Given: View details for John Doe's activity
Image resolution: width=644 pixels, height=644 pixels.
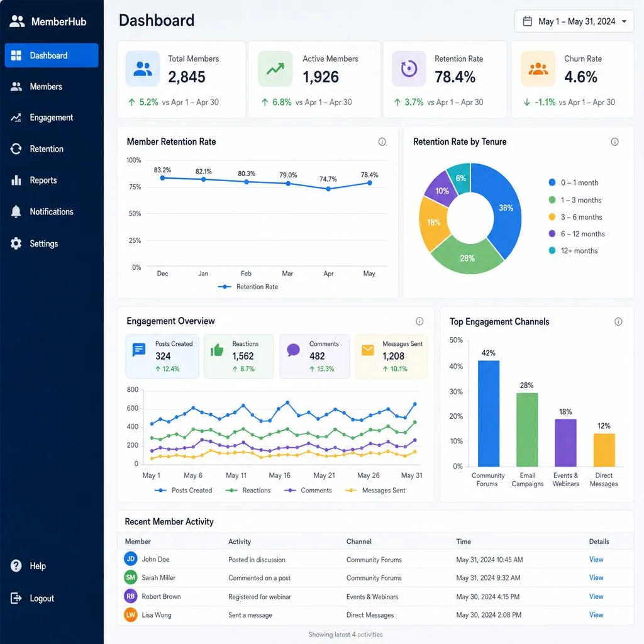Looking at the screenshot, I should tap(596, 559).
